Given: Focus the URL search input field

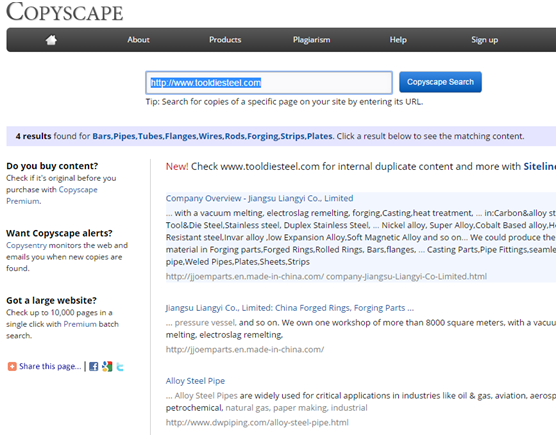Looking at the screenshot, I should click(269, 83).
